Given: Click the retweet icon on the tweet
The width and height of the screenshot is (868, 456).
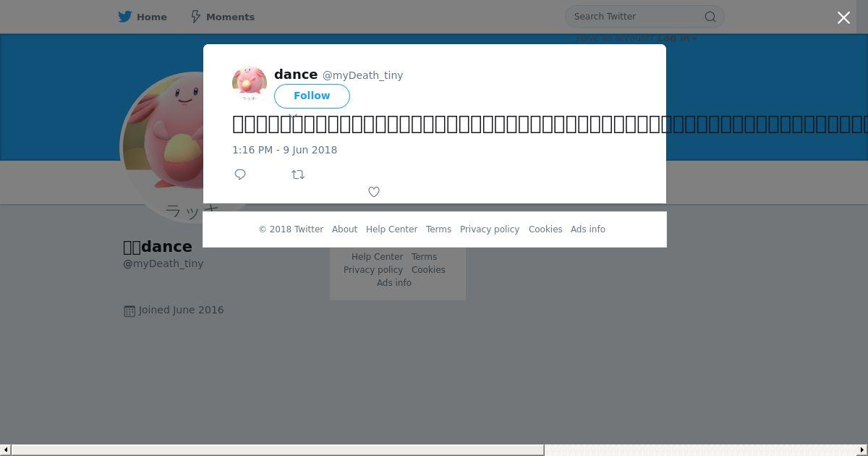Looking at the screenshot, I should point(298,174).
